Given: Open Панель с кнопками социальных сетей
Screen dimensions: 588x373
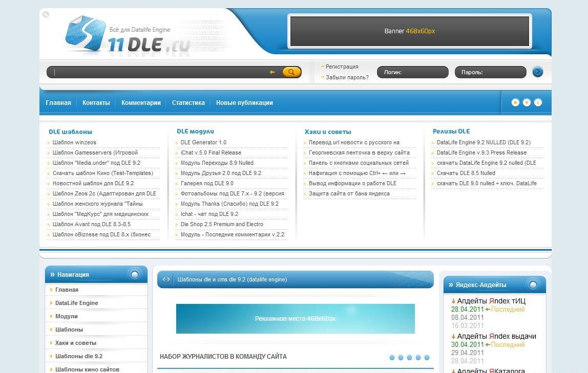Looking at the screenshot, I should coord(359,163).
